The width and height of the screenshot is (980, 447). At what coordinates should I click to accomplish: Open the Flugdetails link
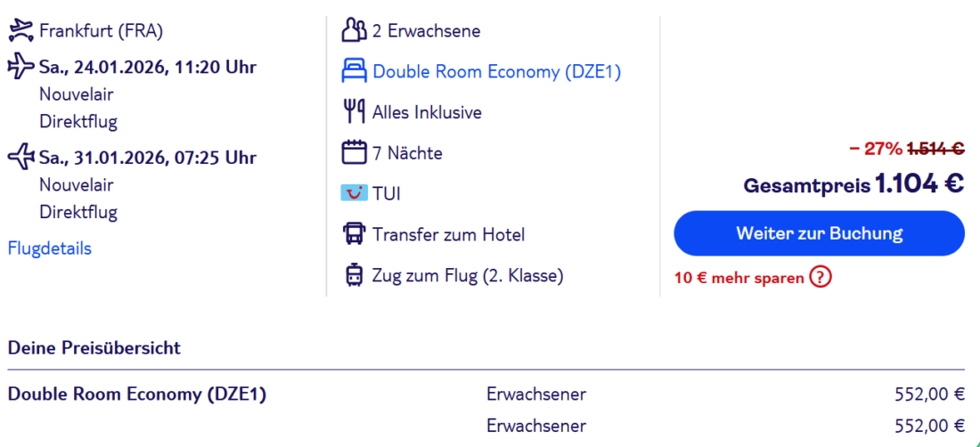[x=50, y=248]
